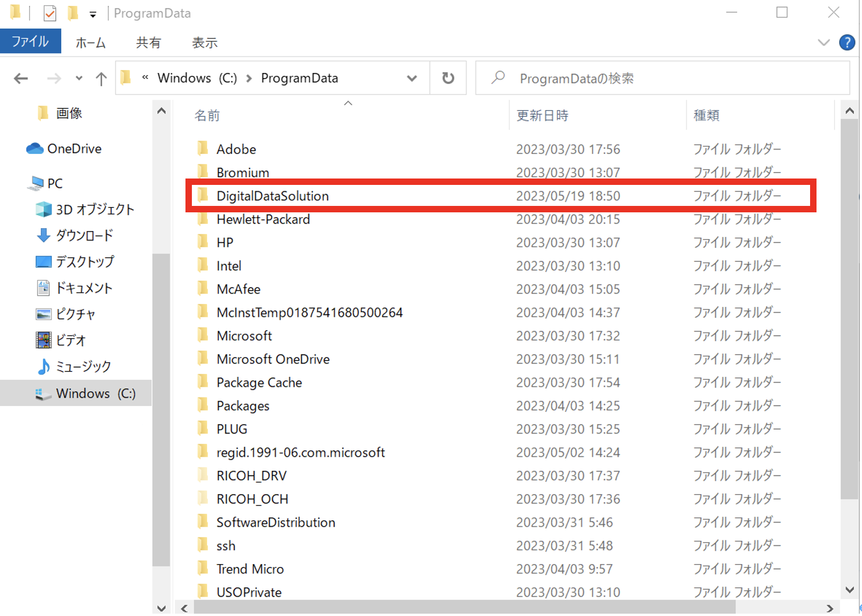Select the regid.1991-06.com.microsoft folder name

(x=301, y=453)
